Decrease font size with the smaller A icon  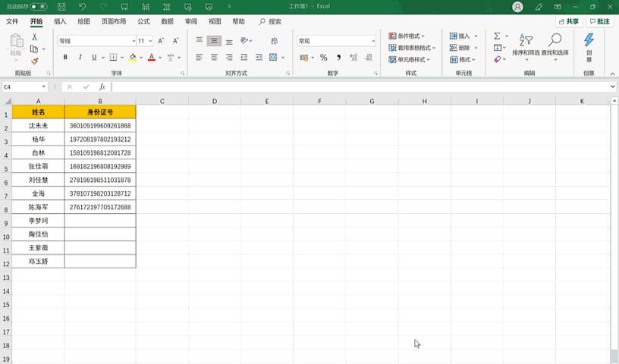point(176,41)
